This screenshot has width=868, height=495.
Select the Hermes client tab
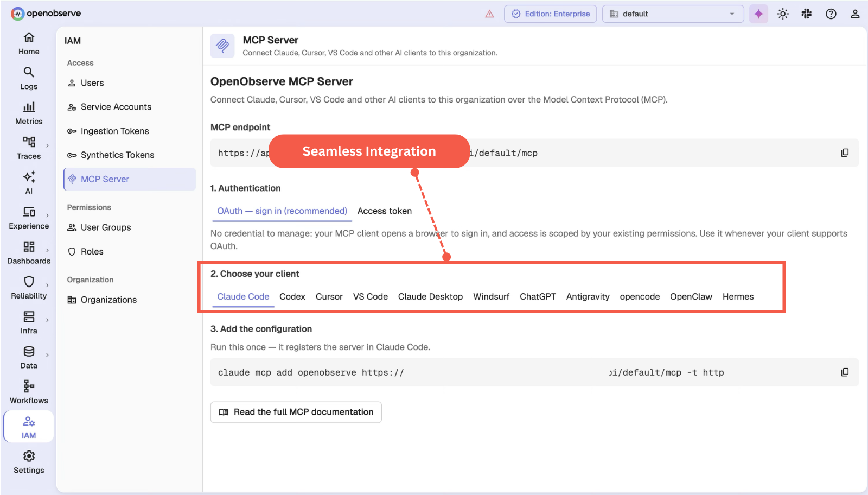tap(738, 297)
